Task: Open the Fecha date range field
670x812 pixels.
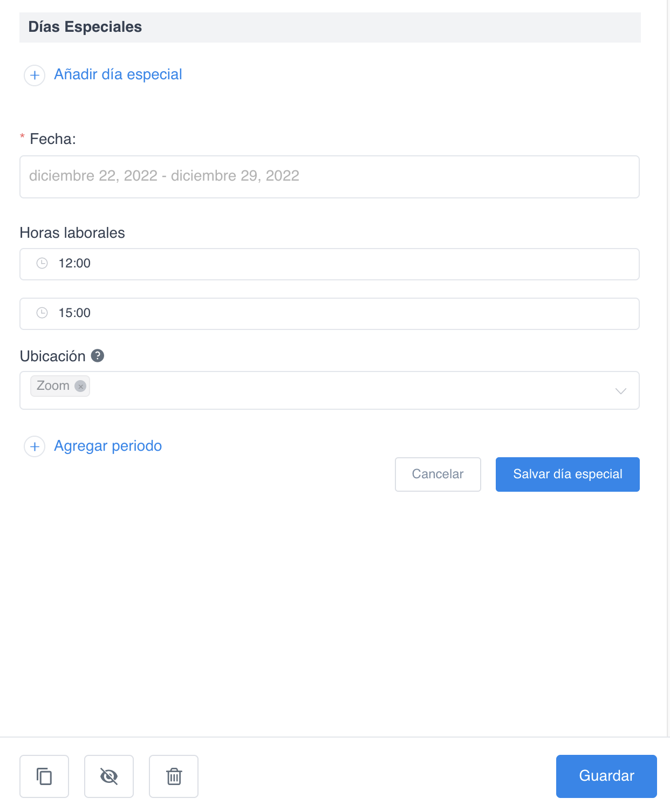Action: point(329,176)
